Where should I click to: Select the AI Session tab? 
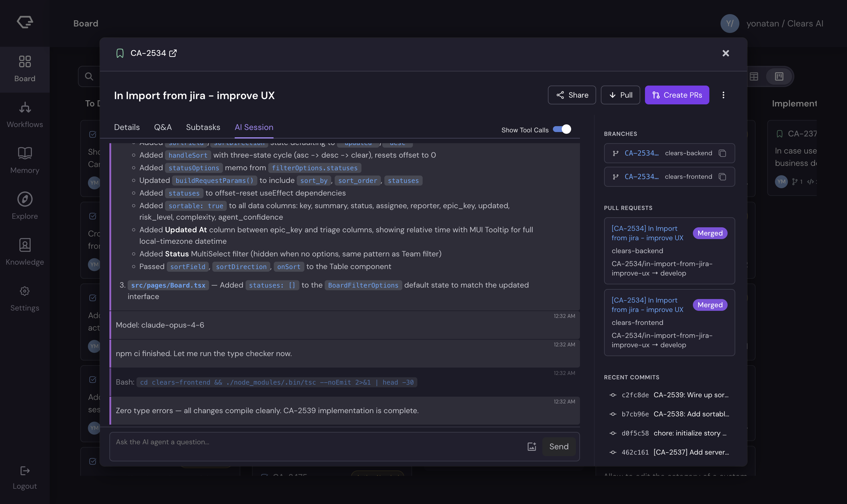(254, 127)
